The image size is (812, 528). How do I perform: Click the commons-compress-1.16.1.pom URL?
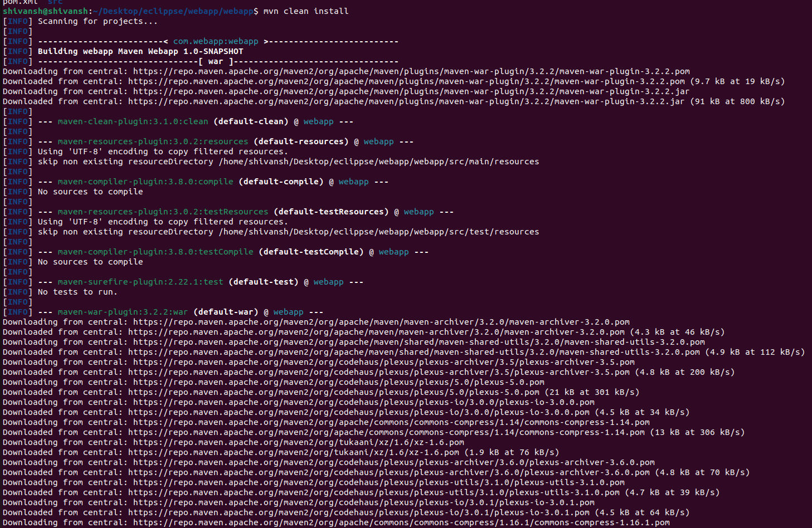click(x=401, y=522)
